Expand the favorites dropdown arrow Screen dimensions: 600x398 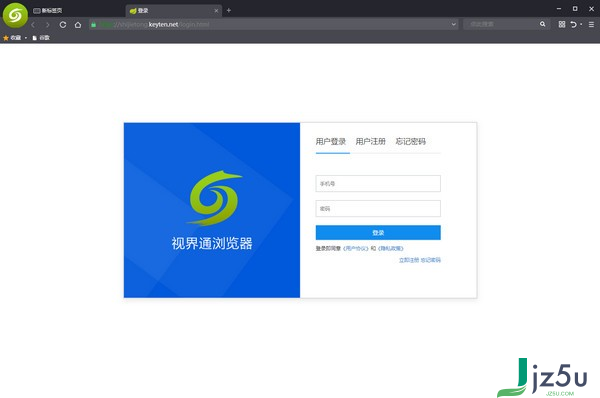click(26, 38)
